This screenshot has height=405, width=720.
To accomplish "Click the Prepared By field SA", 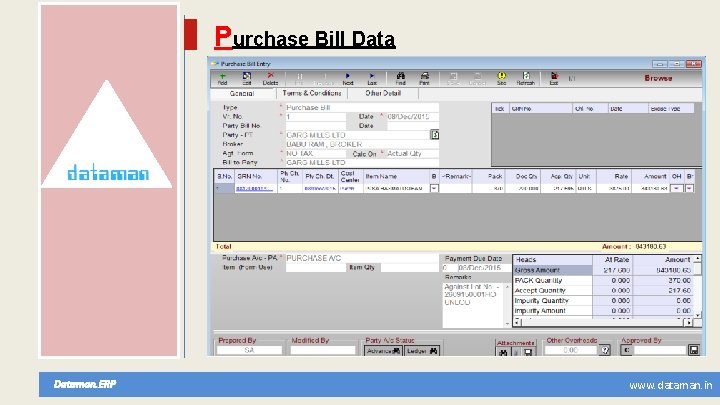I will tap(249, 350).
